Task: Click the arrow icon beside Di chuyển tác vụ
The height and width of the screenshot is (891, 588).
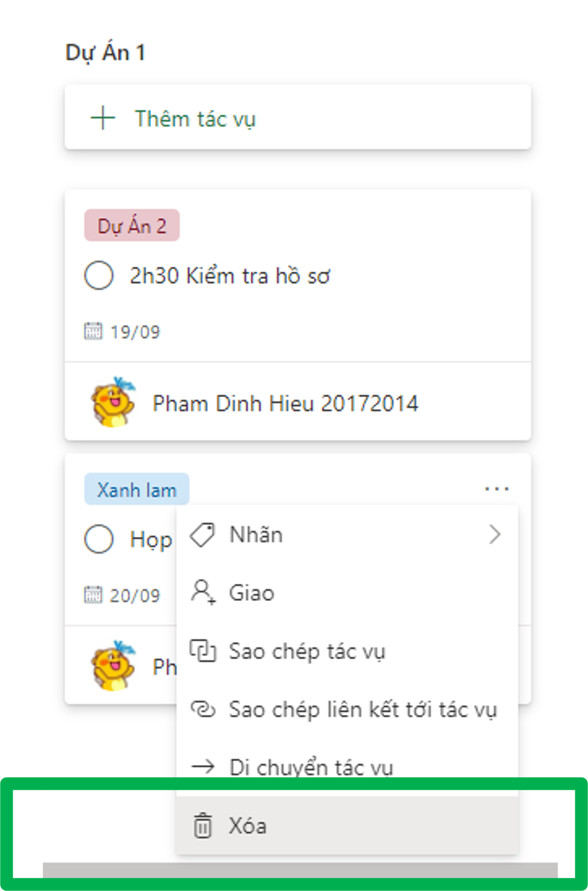Action: point(202,767)
